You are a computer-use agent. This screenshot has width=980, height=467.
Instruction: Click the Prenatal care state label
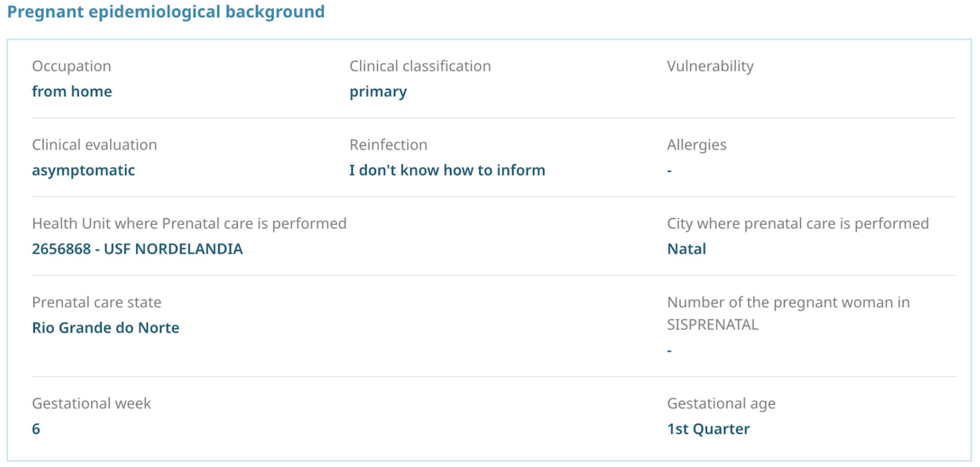tap(97, 302)
